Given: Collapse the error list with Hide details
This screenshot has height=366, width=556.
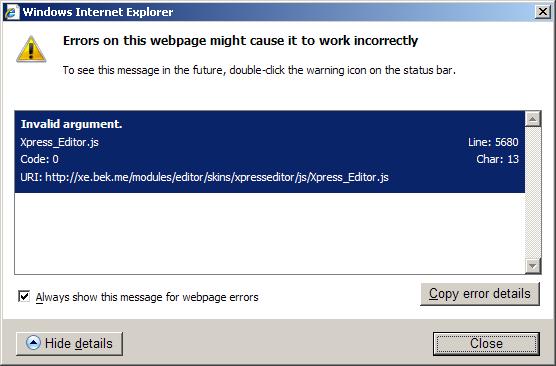Looking at the screenshot, I should tap(70, 344).
